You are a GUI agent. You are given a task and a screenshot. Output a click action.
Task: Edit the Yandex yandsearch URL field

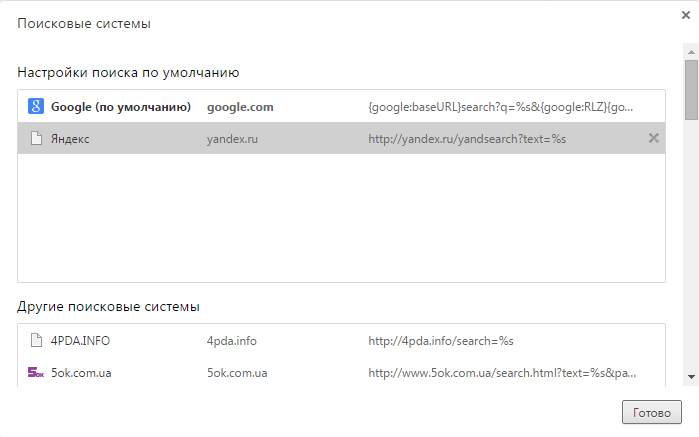pos(467,139)
